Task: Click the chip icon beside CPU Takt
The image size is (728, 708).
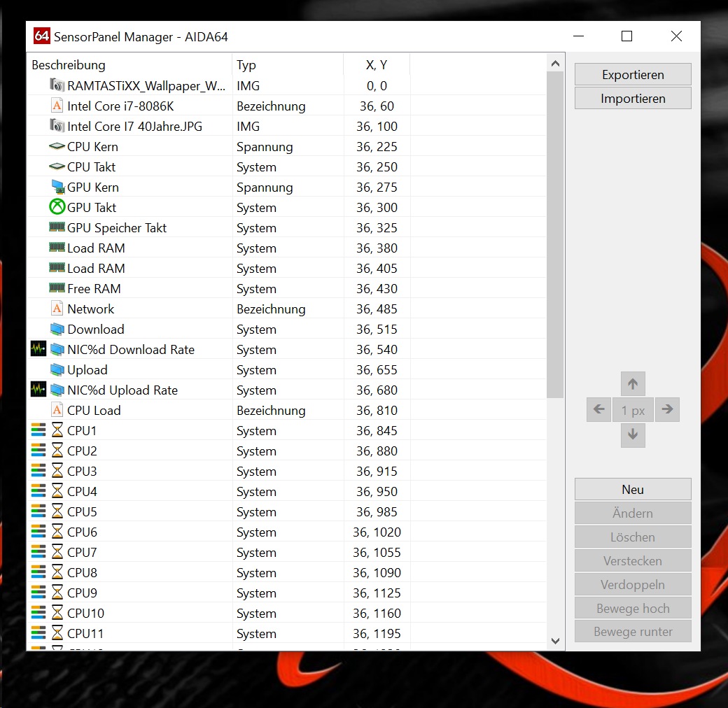Action: point(57,167)
